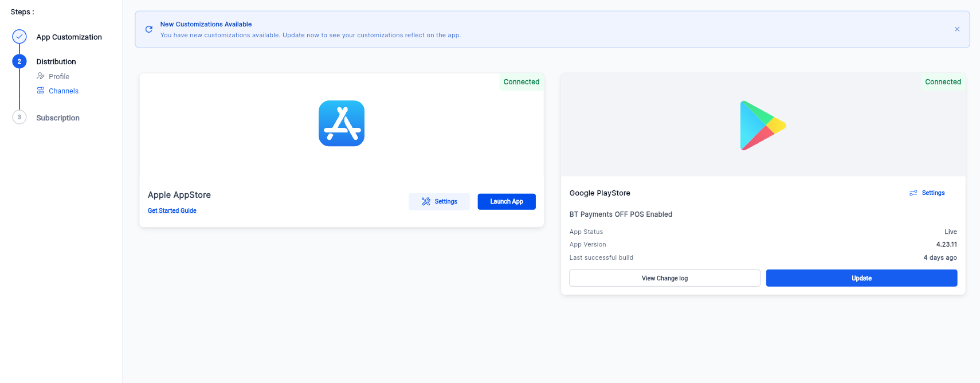Viewport: 980px width, 383px height.
Task: Click the Last successful build label
Action: click(601, 257)
